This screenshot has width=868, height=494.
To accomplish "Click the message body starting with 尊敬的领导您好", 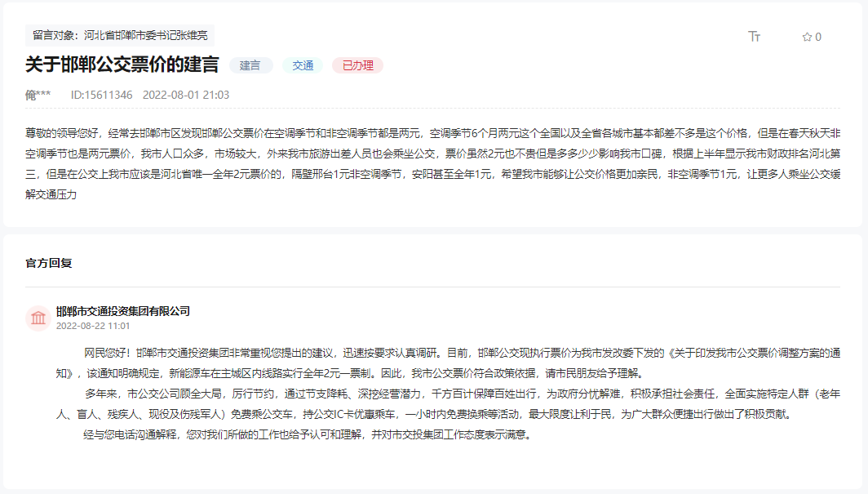I will pos(433,164).
